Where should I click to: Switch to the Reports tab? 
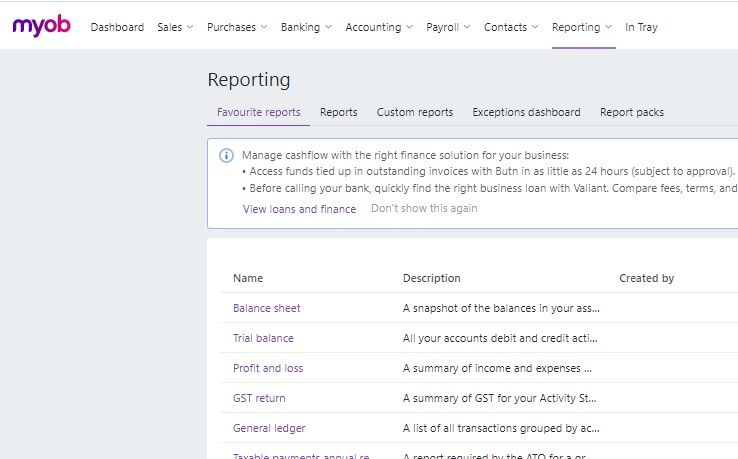(x=338, y=112)
